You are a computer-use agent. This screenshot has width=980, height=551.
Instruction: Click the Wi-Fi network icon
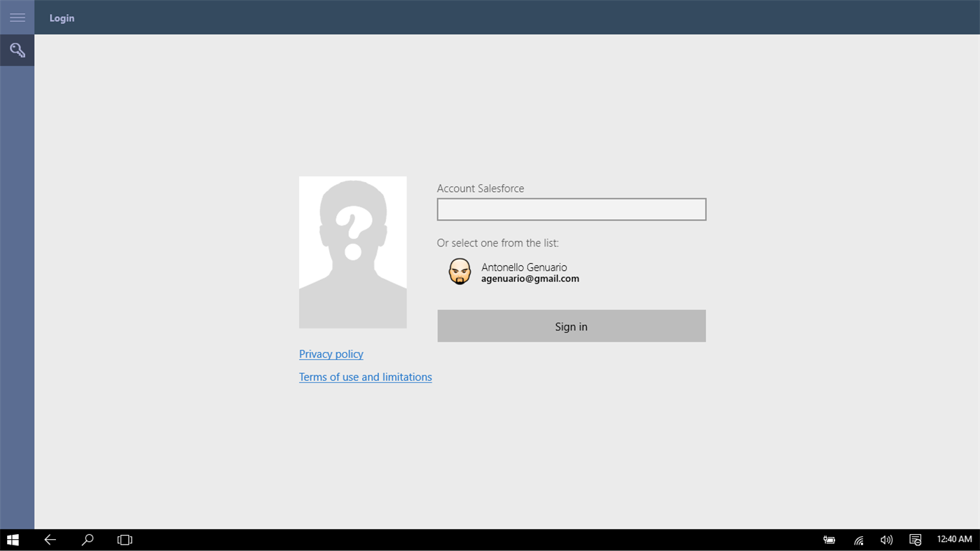click(857, 539)
